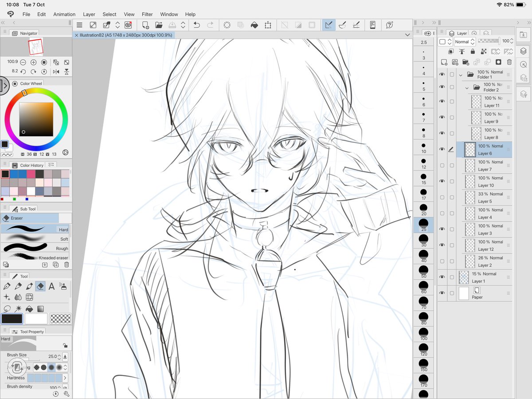The image size is (532, 399).
Task: Open a file using the folder toolbar icon
Action: (158, 25)
